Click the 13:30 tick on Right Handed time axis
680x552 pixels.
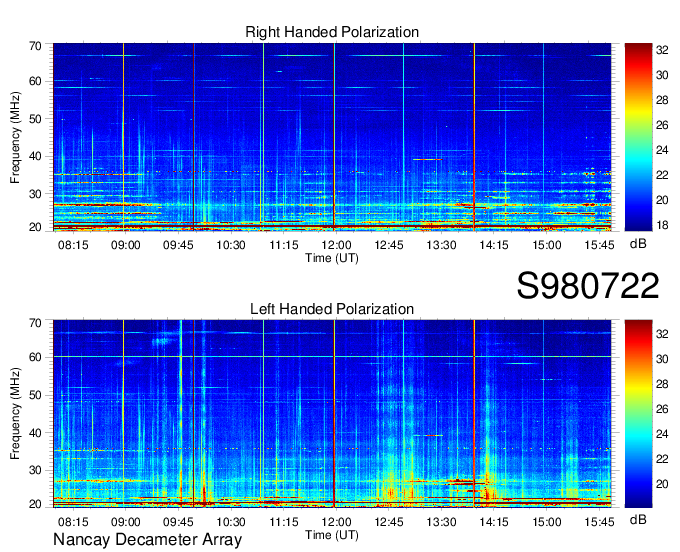(x=441, y=245)
